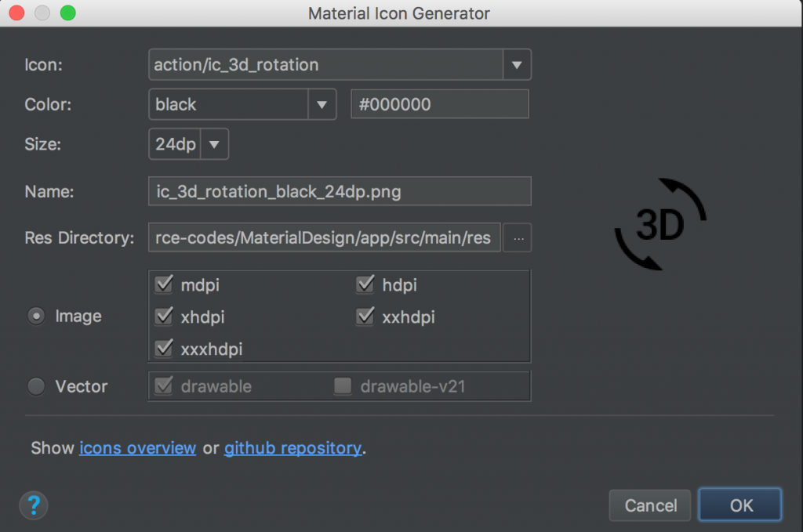Disable the xxxhdpi checkbox

(x=163, y=348)
